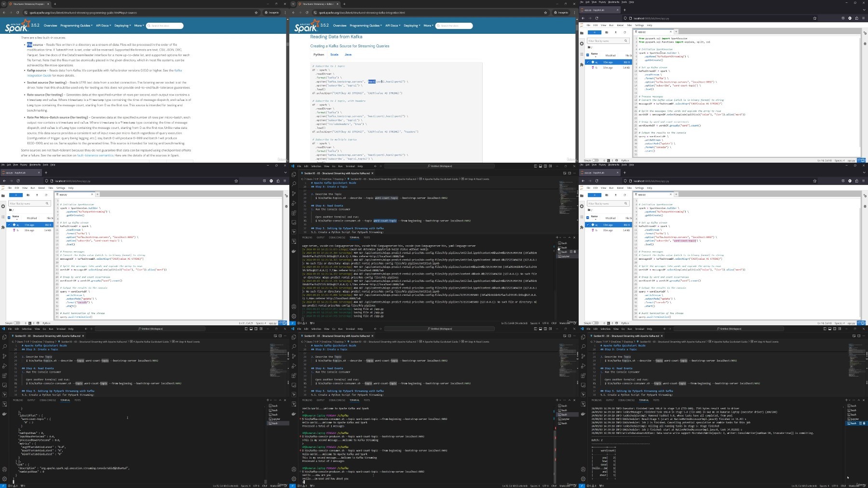Uncheck selected file row in JupyterLab showing import lines

point(587,62)
